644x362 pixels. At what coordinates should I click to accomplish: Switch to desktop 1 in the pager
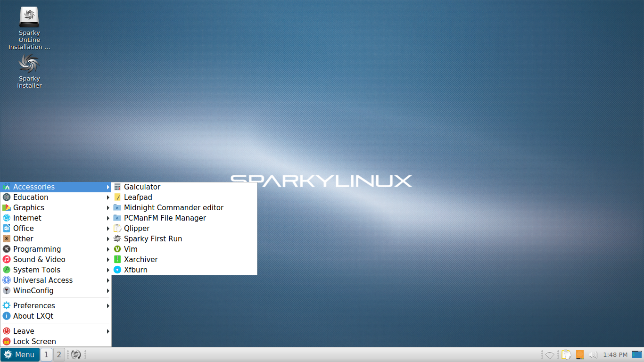46,354
